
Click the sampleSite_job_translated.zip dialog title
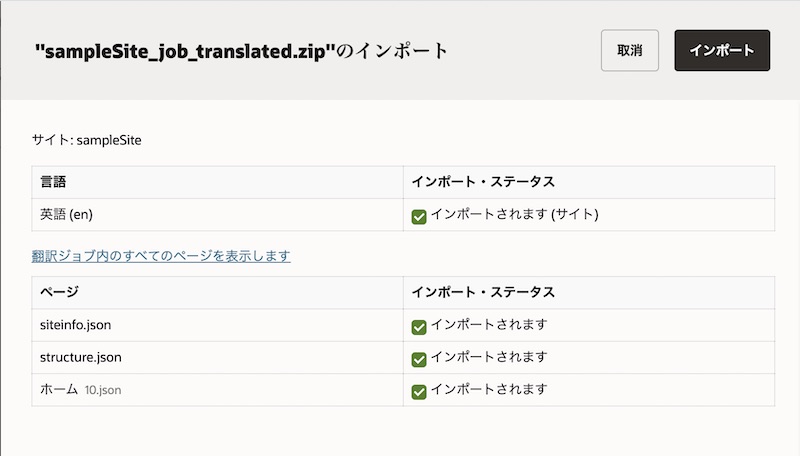tap(240, 51)
